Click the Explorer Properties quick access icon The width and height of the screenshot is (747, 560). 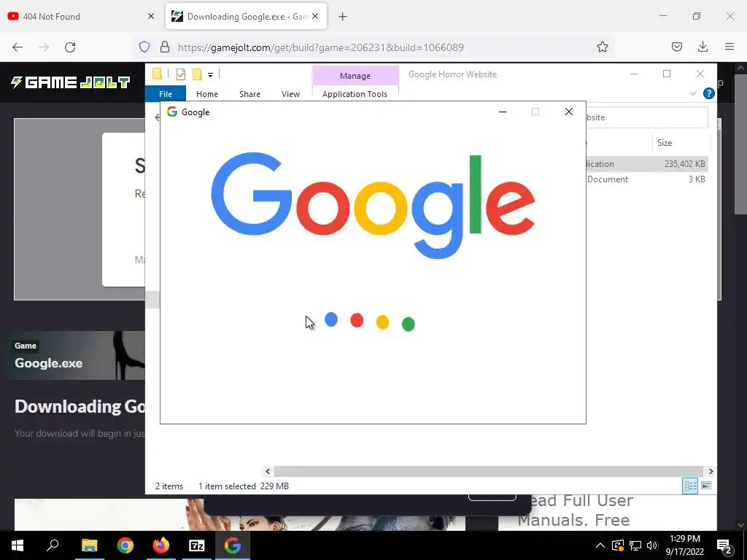[x=181, y=74]
